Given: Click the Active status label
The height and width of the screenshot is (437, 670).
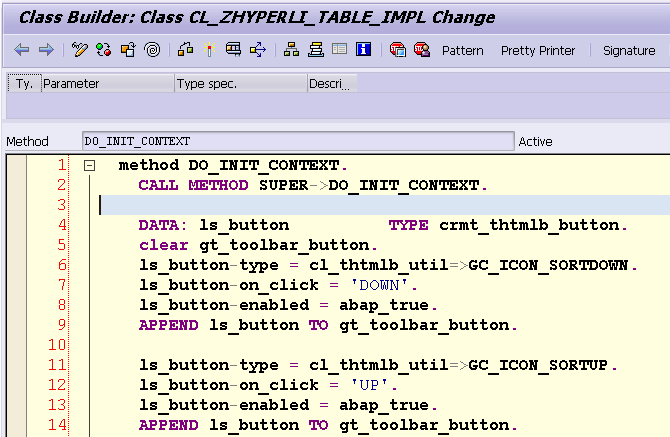Looking at the screenshot, I should pyautogui.click(x=535, y=141).
